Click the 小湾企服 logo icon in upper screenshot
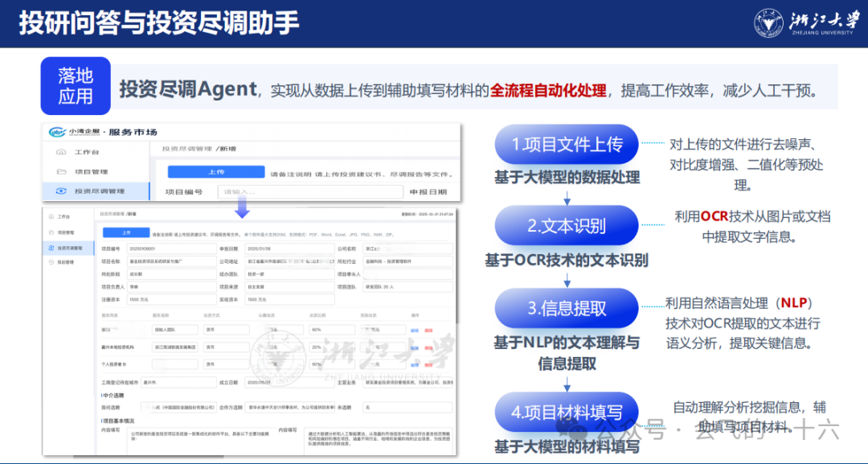This screenshot has height=464, width=868. (57, 132)
